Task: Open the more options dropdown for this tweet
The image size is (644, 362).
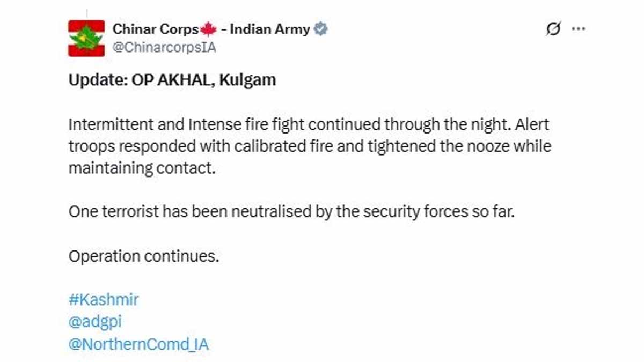Action: 579,29
